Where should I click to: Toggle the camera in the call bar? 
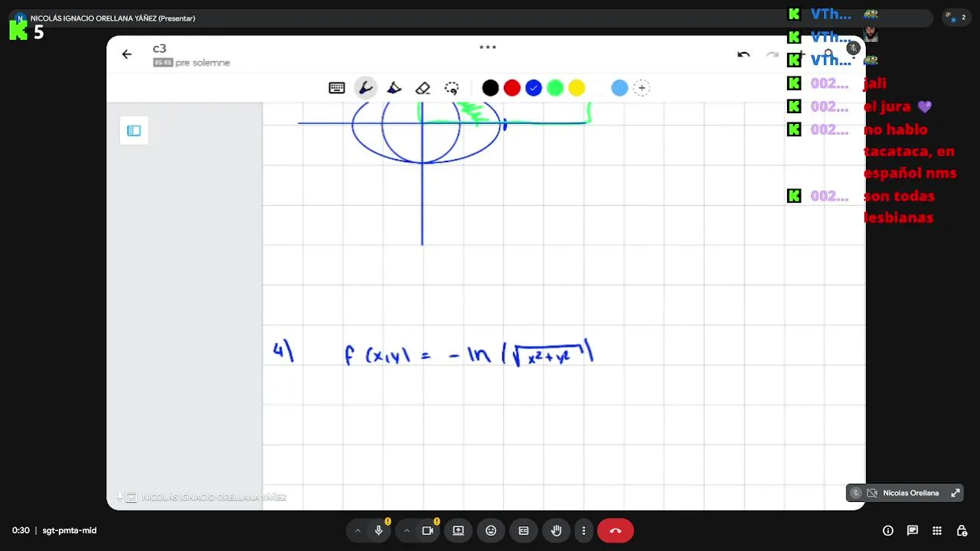tap(427, 530)
